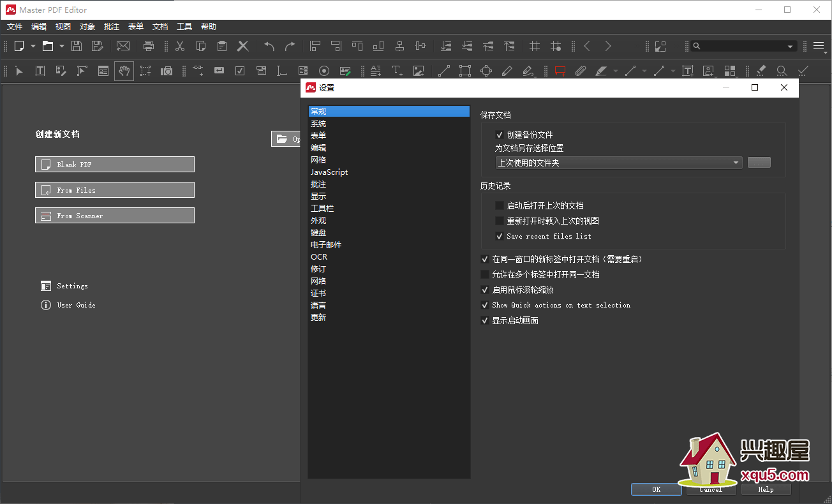This screenshot has width=832, height=504.
Task: Click the Open folder icon in toolbar
Action: 48,46
